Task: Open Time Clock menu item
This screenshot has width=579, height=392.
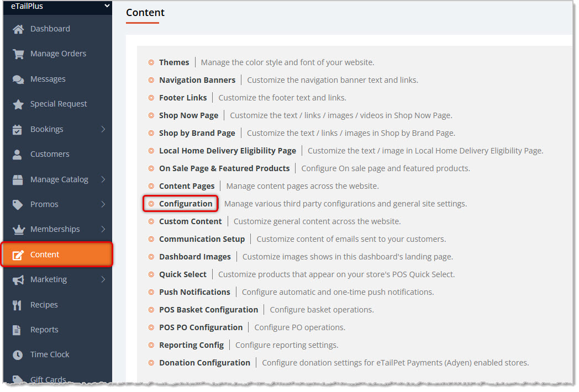Action: [57, 354]
